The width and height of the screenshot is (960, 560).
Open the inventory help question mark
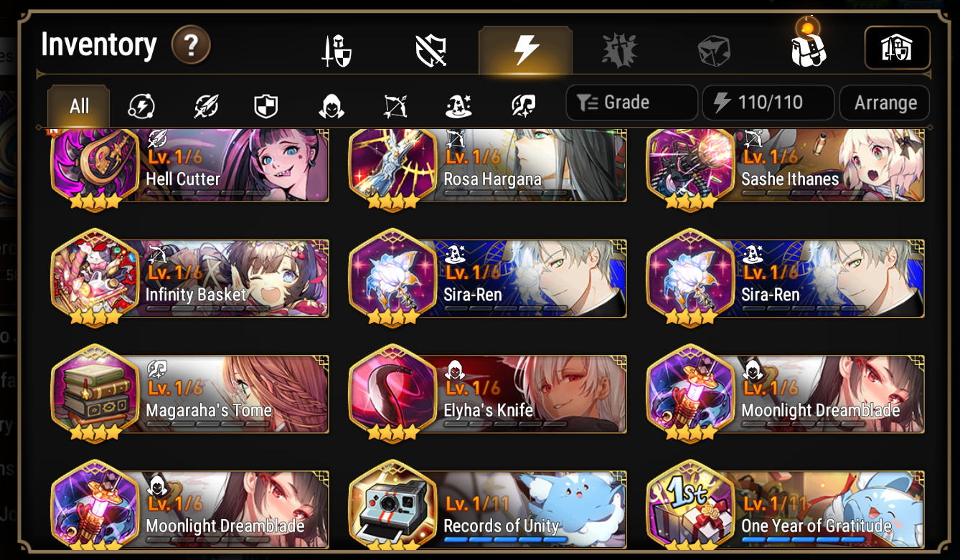191,46
